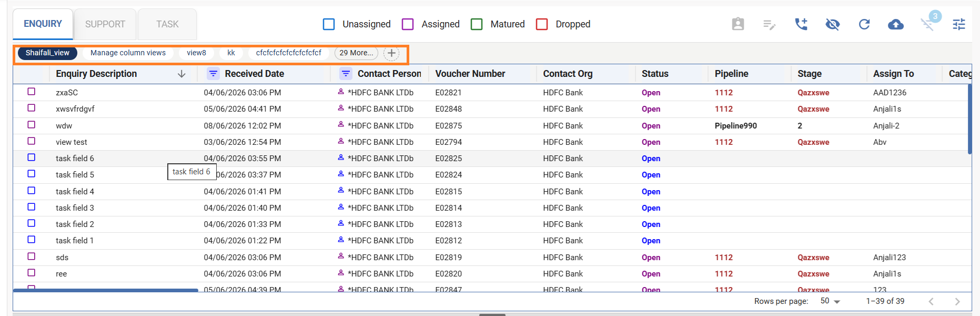The height and width of the screenshot is (316, 980).
Task: Toggle the crossed-out eye visibility icon
Action: click(x=833, y=24)
